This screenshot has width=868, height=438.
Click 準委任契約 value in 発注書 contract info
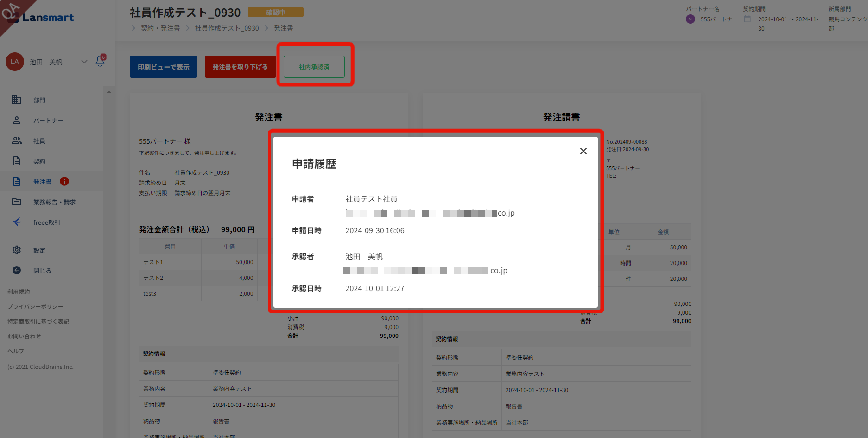(227, 373)
